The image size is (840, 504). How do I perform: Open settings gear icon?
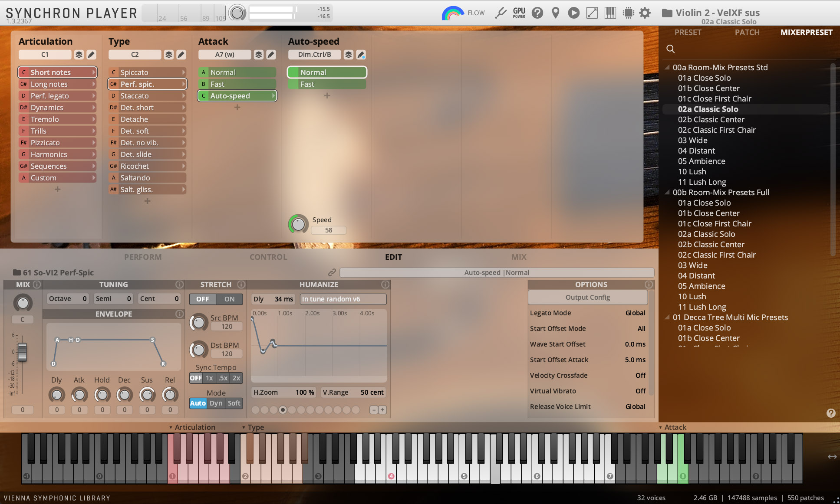pos(645,13)
